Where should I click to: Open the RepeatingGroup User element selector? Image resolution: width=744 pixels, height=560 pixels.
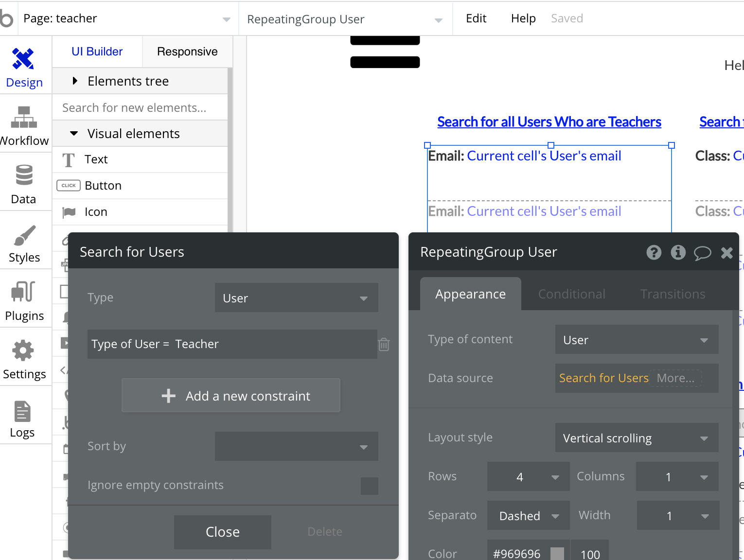tap(345, 19)
